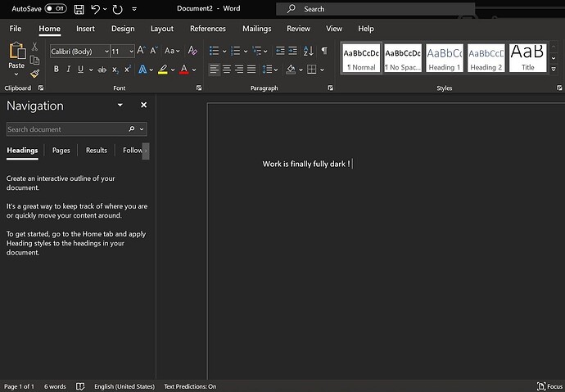Screen dimensions: 565x392
Task: Toggle AutoSave switch
Action: point(56,9)
